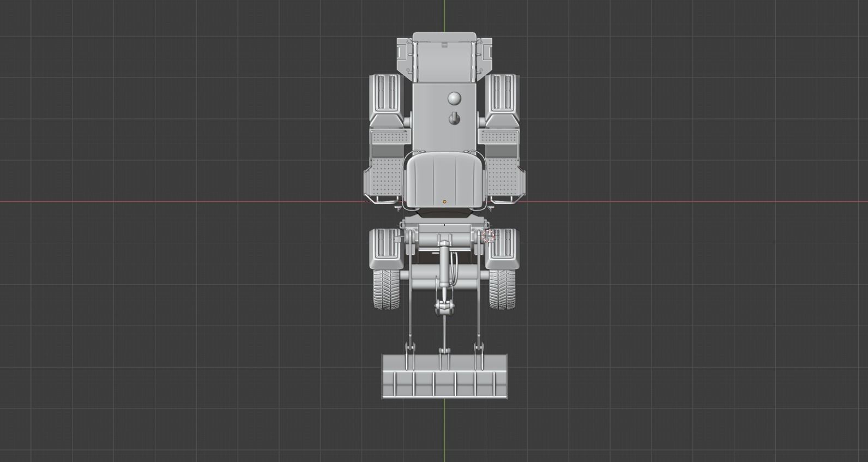Select the upper-right vented fender
The height and width of the screenshot is (462, 868).
tap(502, 100)
